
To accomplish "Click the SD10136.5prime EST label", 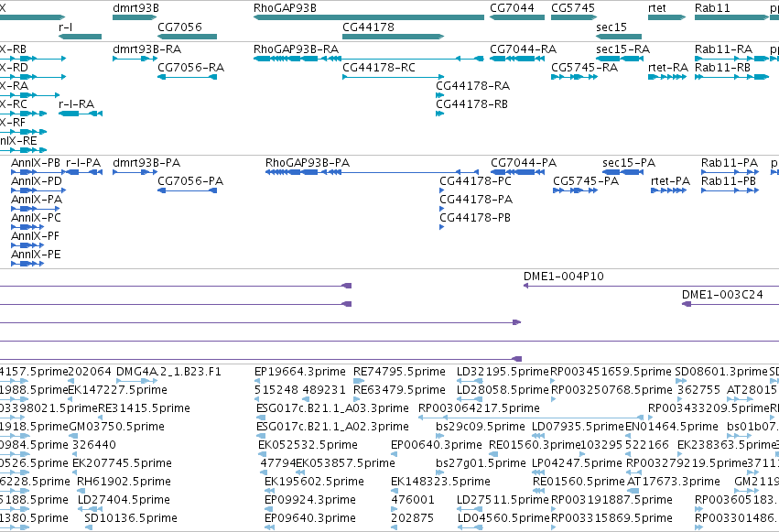I will 131,518.
